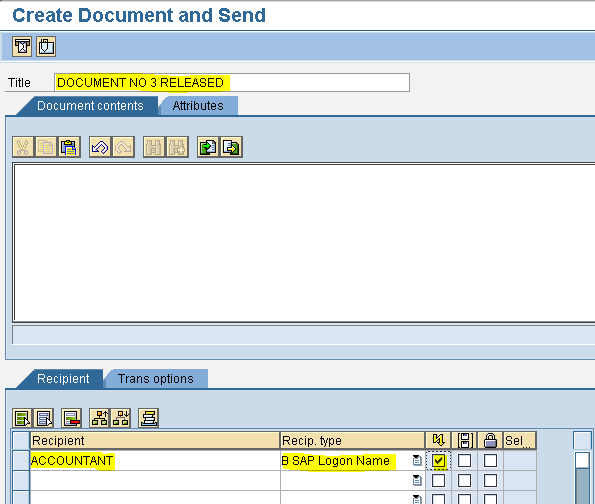Click the Undo arrow icon

pyautogui.click(x=100, y=147)
